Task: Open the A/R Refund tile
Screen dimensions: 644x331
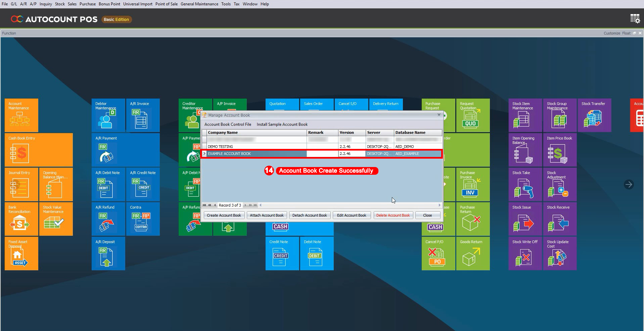Action: pyautogui.click(x=108, y=219)
